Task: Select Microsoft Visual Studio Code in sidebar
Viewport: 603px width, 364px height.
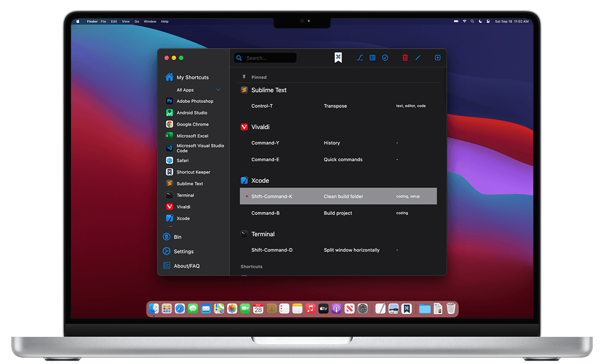Action: coord(195,148)
